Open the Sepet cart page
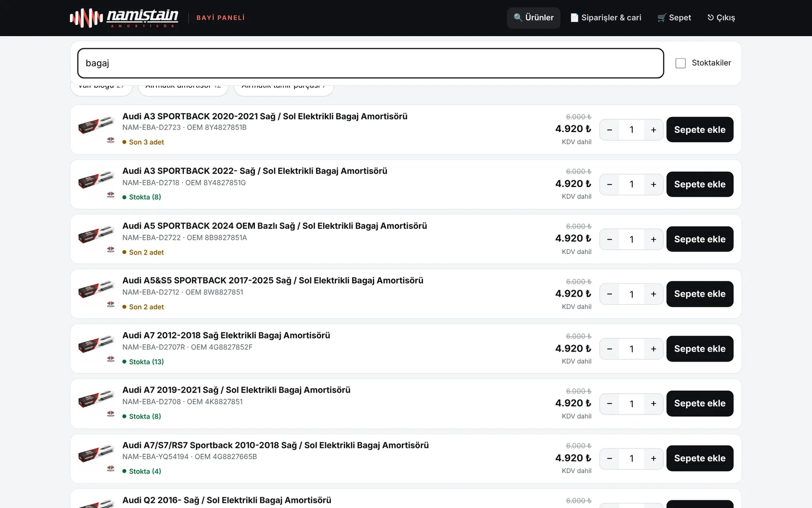This screenshot has width=812, height=508. [x=674, y=18]
